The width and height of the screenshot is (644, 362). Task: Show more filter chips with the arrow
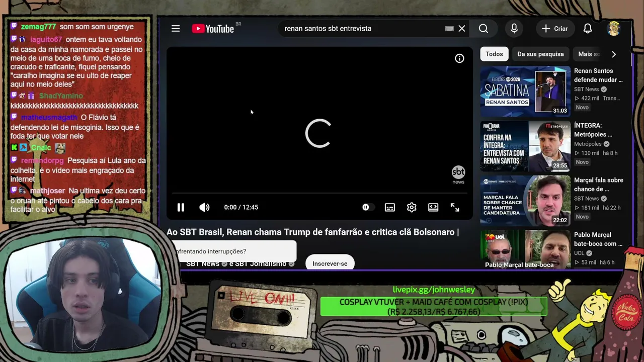(614, 54)
